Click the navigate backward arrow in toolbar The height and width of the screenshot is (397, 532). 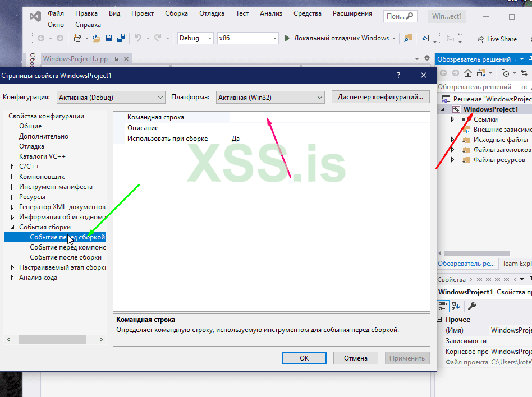click(41, 38)
